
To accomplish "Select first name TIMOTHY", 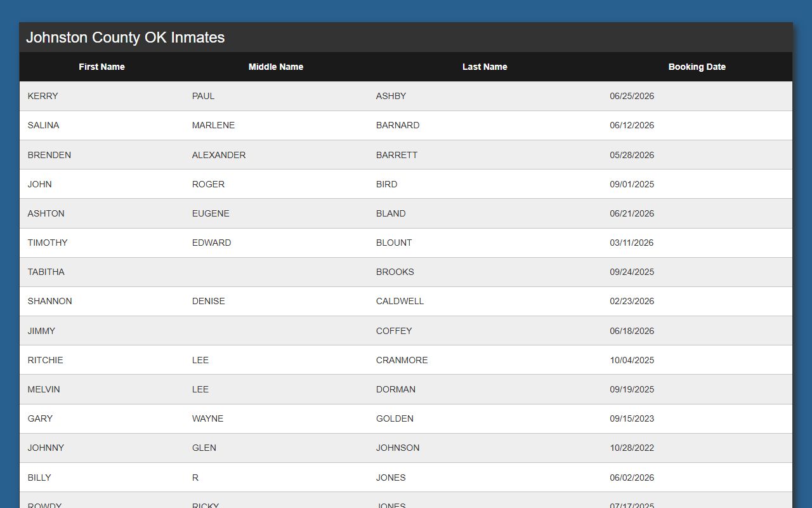I will [48, 243].
